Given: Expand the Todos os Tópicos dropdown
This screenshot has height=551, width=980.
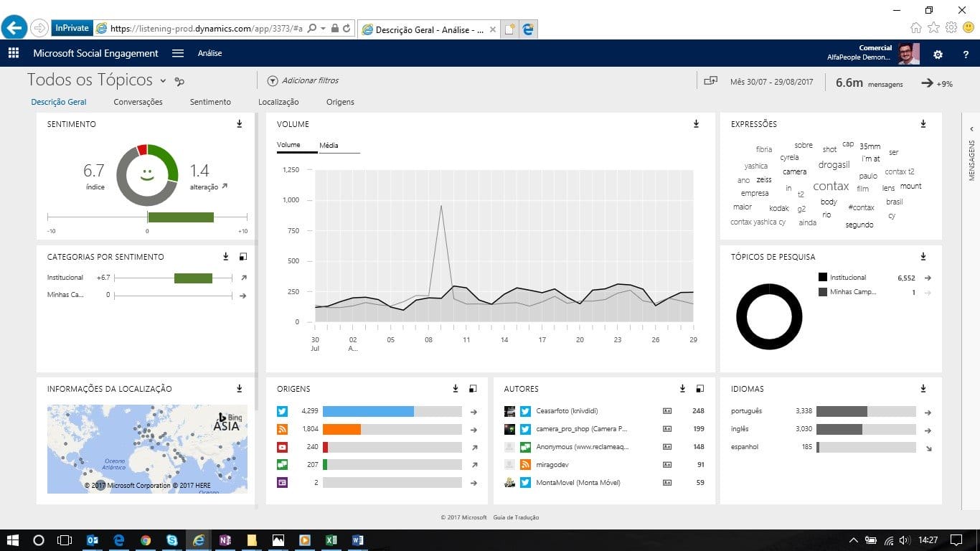Looking at the screenshot, I should 163,81.
